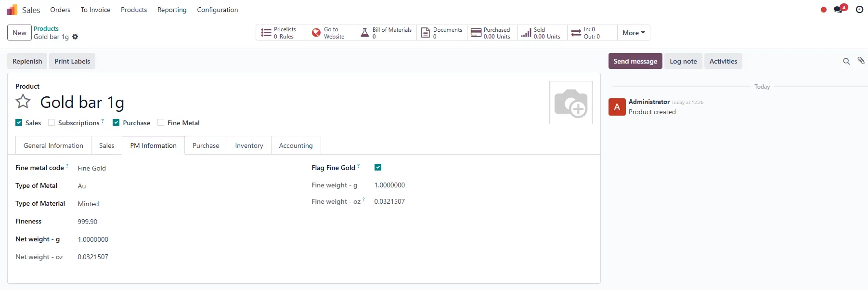Open the Reporting menu
The width and height of the screenshot is (868, 290).
click(x=172, y=10)
